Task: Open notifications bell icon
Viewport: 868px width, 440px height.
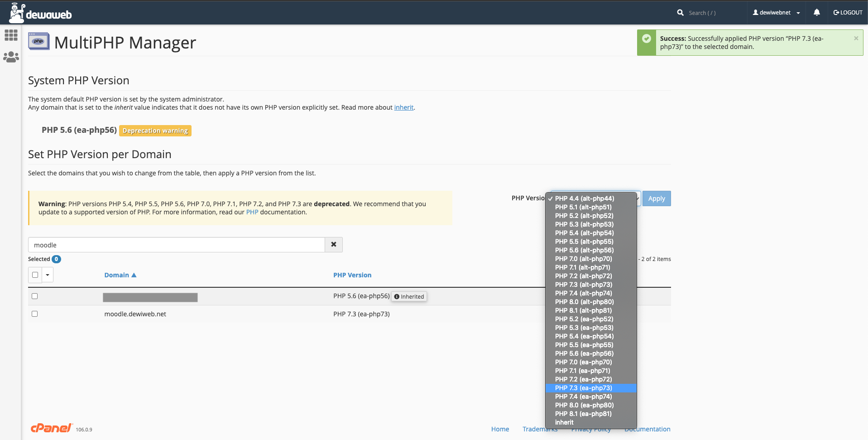Action: tap(816, 13)
